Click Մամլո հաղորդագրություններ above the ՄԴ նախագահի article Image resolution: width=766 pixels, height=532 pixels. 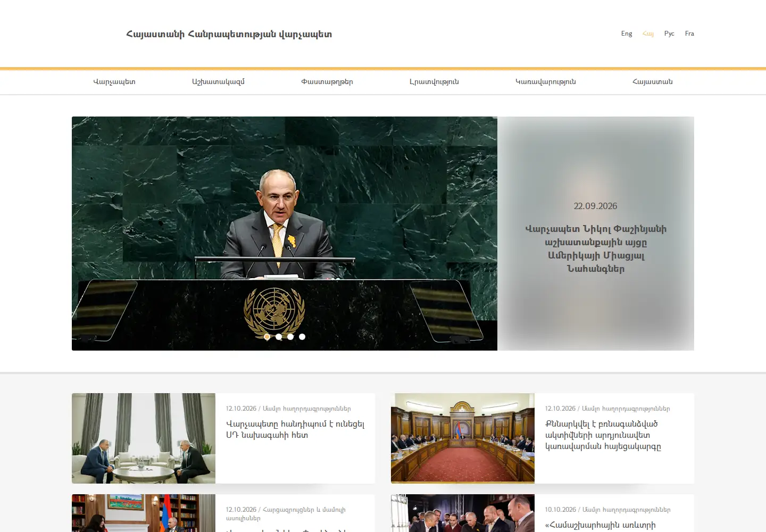click(307, 409)
